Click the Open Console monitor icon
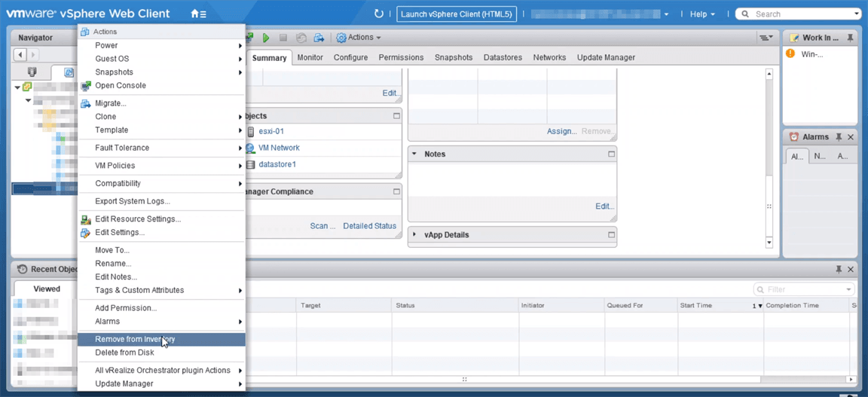 coord(86,86)
